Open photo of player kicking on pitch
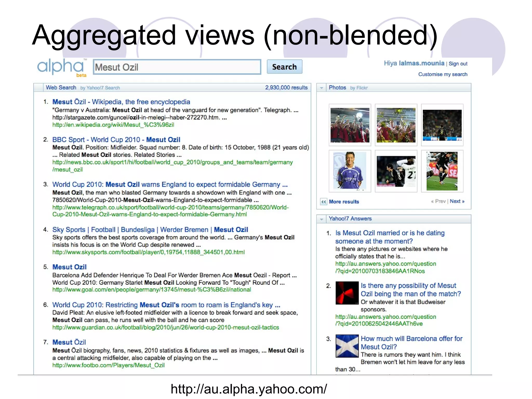 pos(442,171)
